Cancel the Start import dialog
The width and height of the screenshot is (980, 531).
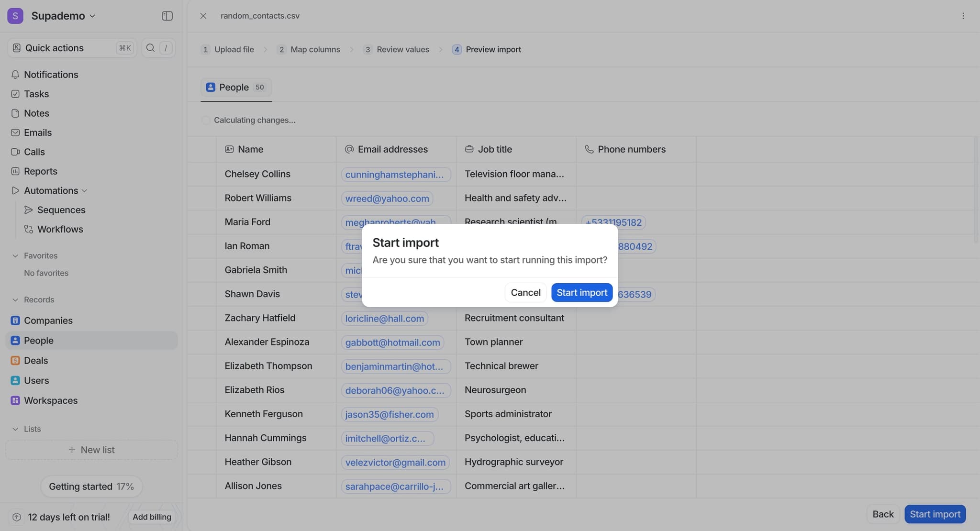[525, 292]
